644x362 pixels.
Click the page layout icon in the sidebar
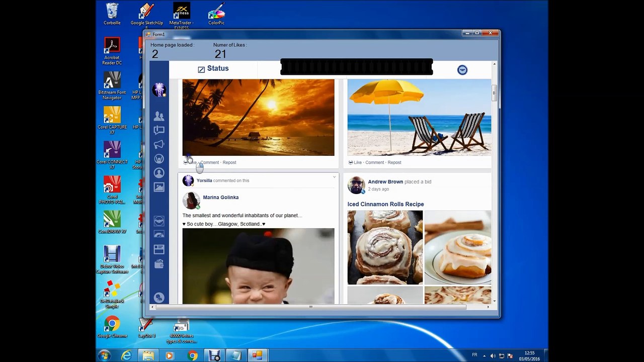(x=159, y=249)
